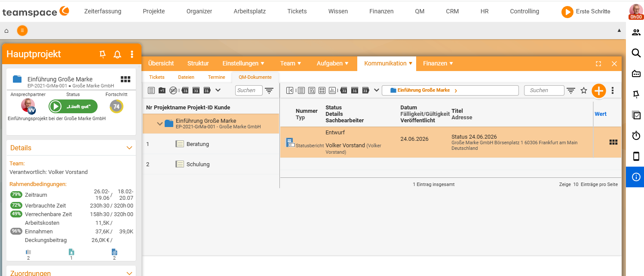
Task: Expand more options chevron in right list toolbar
Action: point(377,90)
